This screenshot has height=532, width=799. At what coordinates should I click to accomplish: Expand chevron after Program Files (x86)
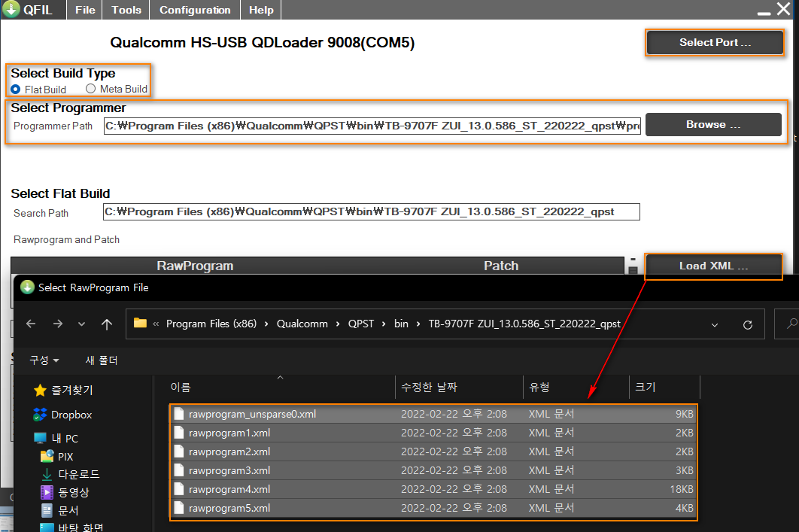click(x=266, y=324)
